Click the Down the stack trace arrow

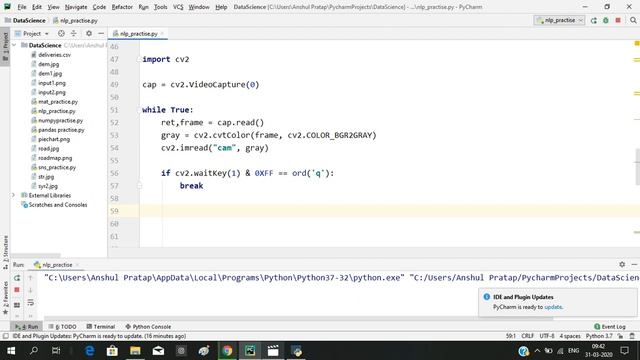[30, 290]
